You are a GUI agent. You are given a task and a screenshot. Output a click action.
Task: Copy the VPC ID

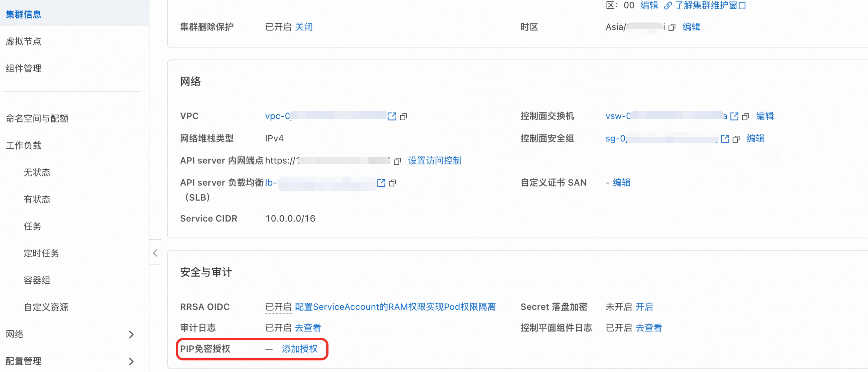tap(403, 117)
